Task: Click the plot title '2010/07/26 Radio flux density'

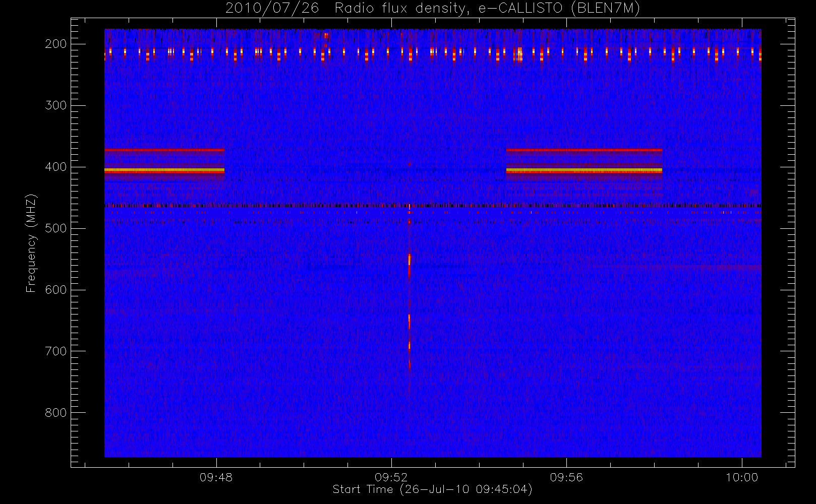Action: (x=432, y=8)
